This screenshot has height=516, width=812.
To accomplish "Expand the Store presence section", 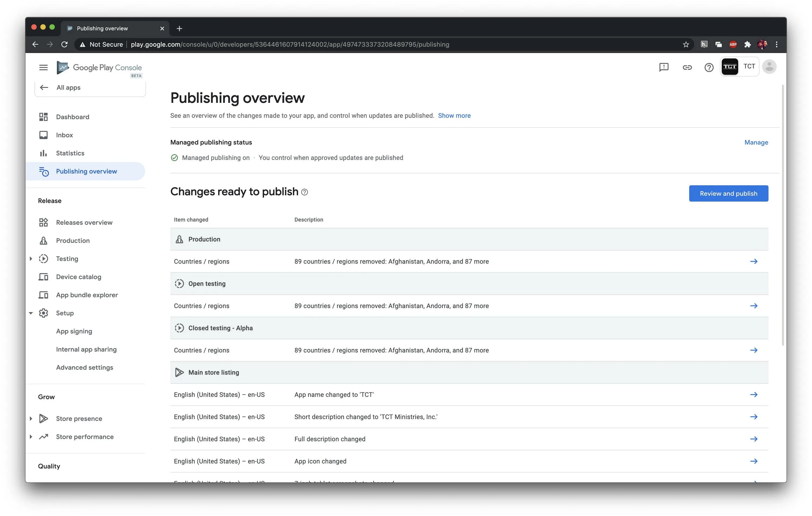I will click(30, 418).
